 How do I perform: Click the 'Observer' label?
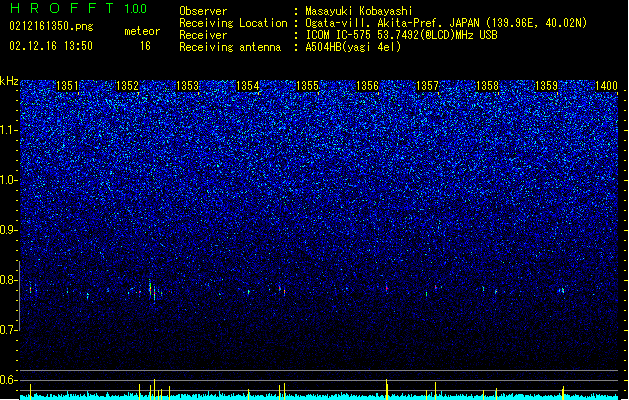203,11
